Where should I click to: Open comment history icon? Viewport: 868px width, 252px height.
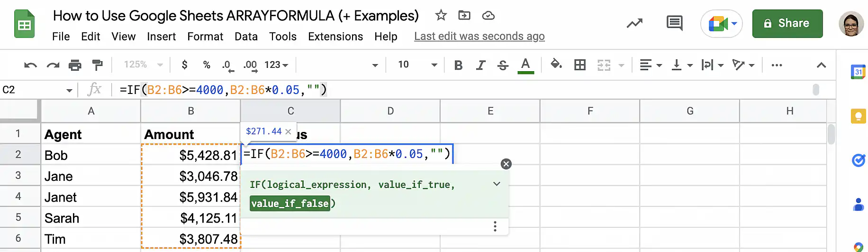coord(674,23)
